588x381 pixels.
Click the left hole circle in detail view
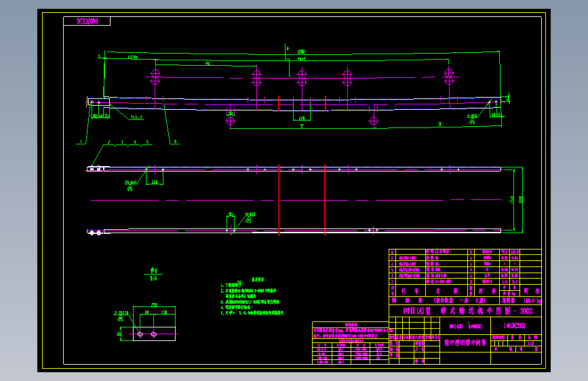(x=140, y=334)
